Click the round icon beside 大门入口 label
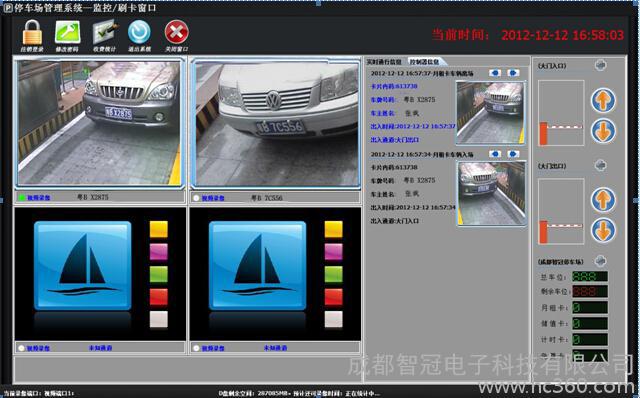 (x=600, y=65)
